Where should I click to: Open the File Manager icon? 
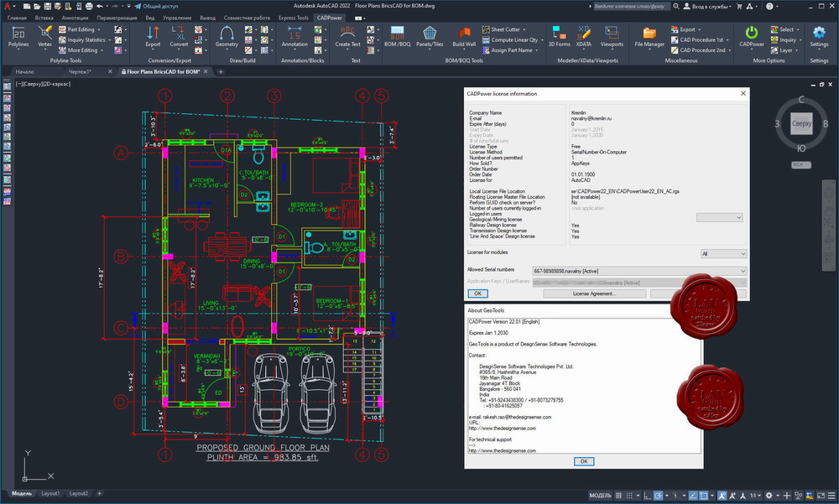click(x=649, y=36)
